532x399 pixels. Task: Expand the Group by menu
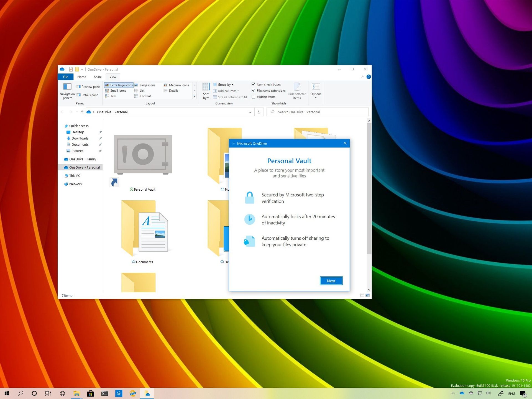[224, 85]
